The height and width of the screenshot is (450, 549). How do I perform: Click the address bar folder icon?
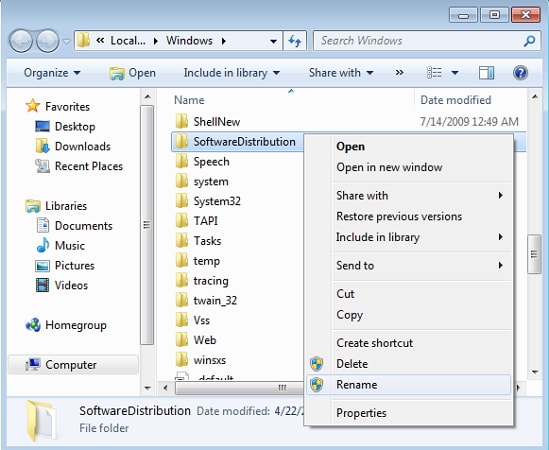coord(83,41)
